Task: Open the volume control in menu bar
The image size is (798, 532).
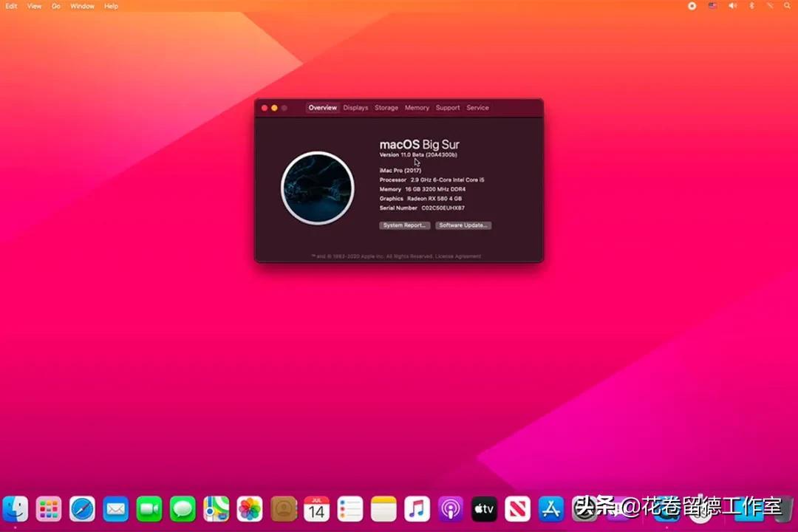Action: coord(732,6)
